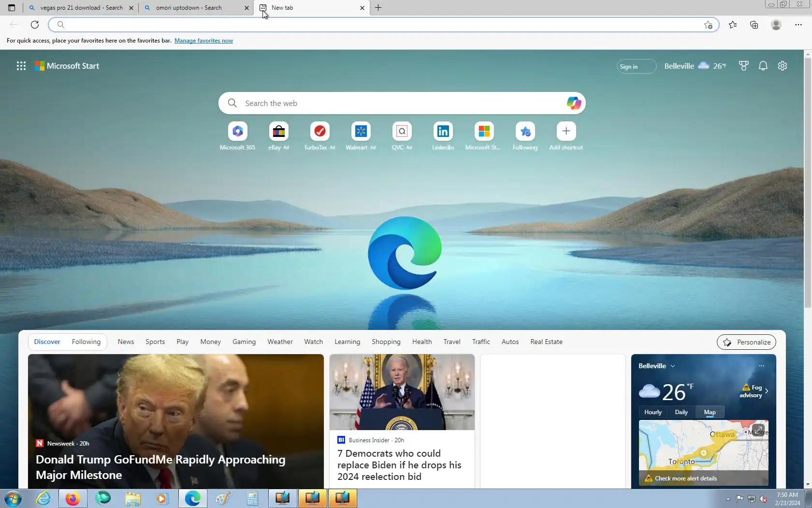Screen dimensions: 812x508
Task: Click the Search the web box
Action: tap(402, 103)
